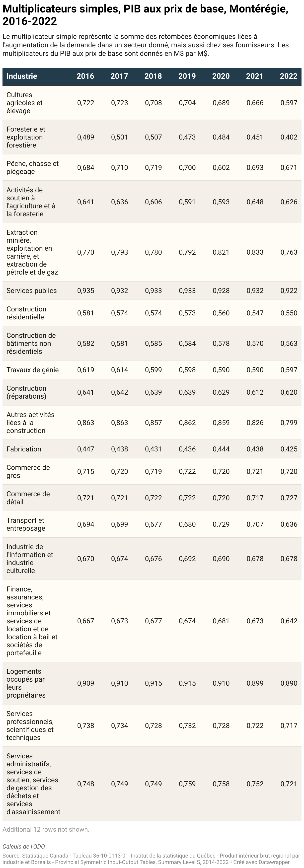Click the Transport et entreposage row label
The width and height of the screenshot is (304, 868).
tap(26, 524)
